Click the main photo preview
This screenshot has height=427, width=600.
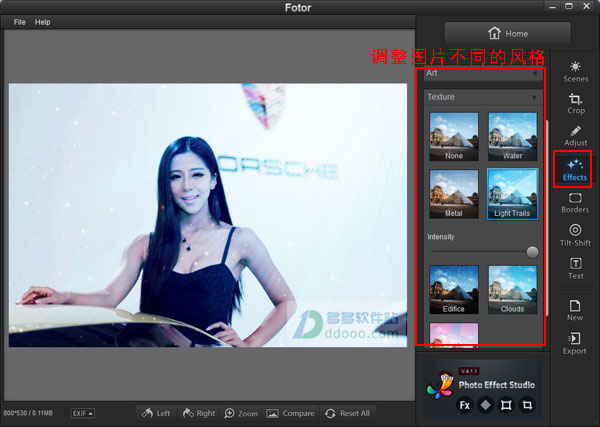coord(208,215)
